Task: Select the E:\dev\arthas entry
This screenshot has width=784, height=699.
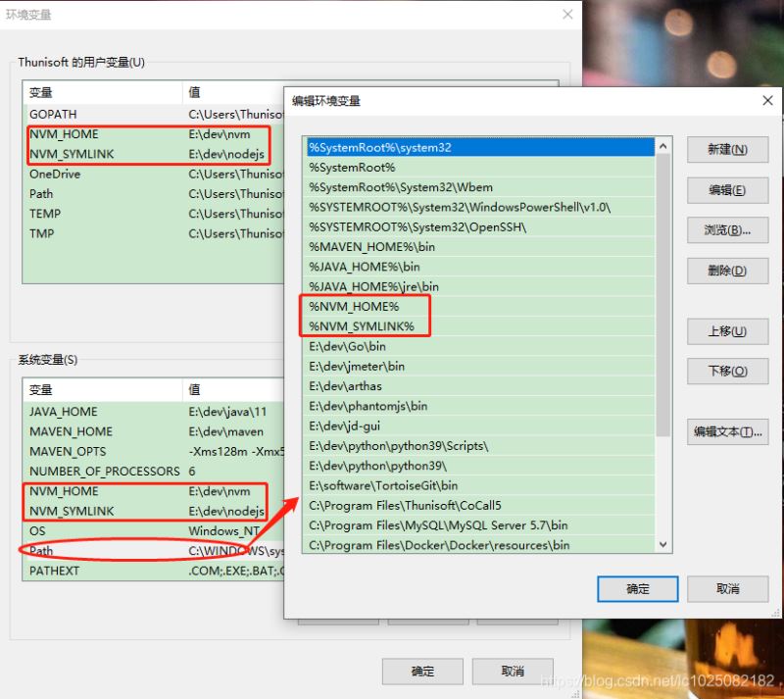Action: click(480, 386)
